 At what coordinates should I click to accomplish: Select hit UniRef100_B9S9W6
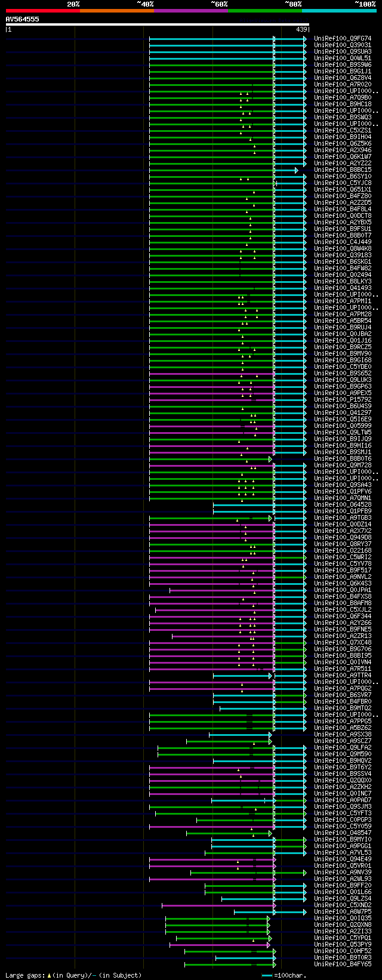[x=343, y=65]
